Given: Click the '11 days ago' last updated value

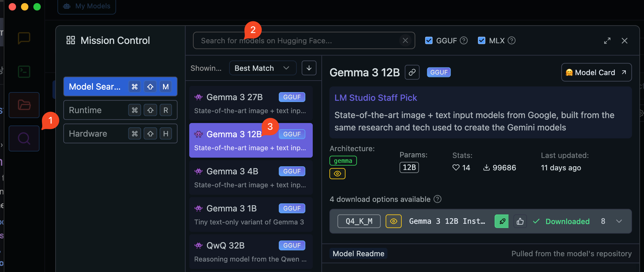Looking at the screenshot, I should (x=561, y=168).
